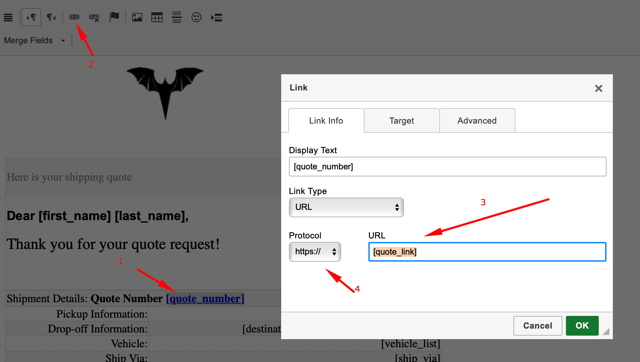Click the unlink icon
The image size is (640, 362).
[94, 18]
